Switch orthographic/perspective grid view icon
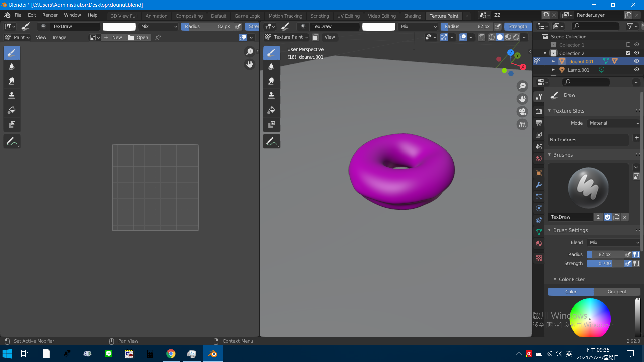 [522, 125]
